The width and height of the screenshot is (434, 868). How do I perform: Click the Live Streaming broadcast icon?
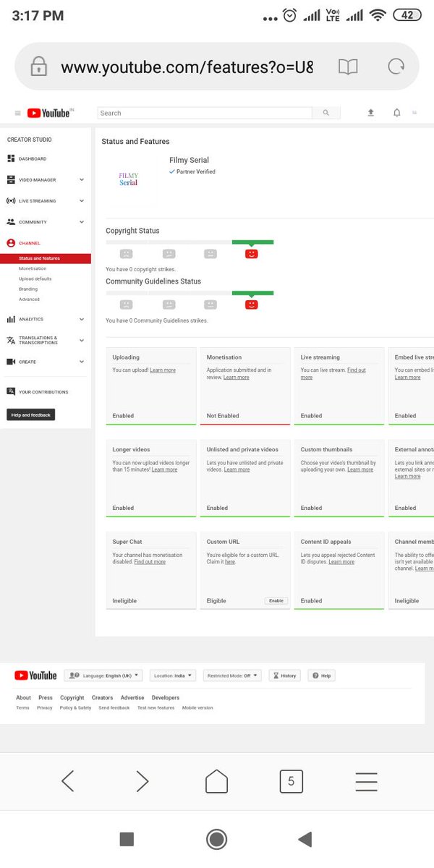click(x=11, y=201)
